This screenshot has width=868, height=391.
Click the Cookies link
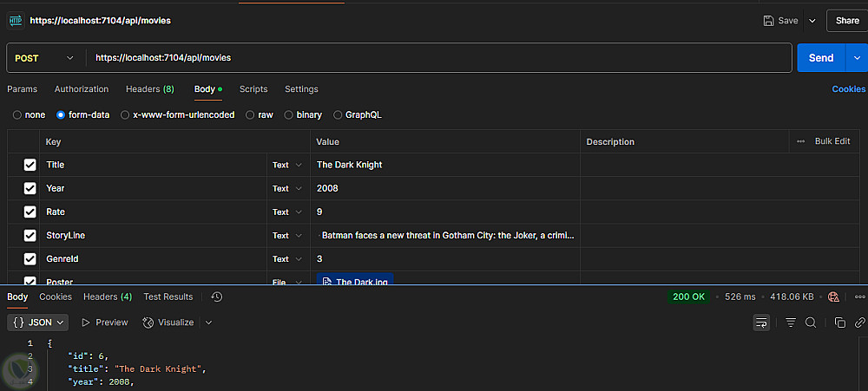click(848, 89)
